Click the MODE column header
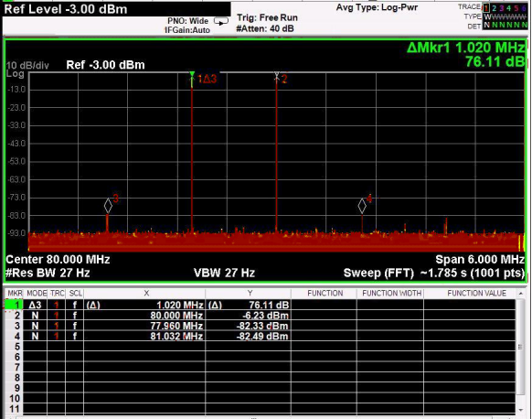The width and height of the screenshot is (532, 419). pyautogui.click(x=37, y=293)
